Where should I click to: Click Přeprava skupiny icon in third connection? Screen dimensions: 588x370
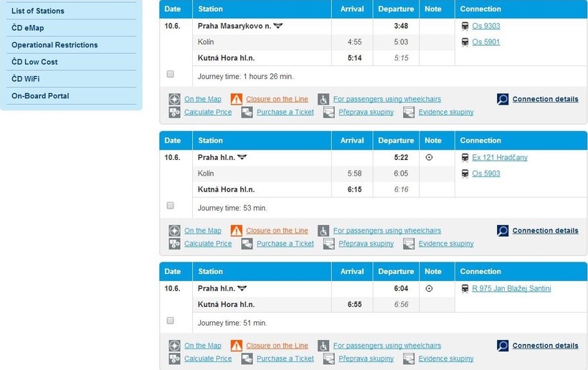tap(329, 359)
